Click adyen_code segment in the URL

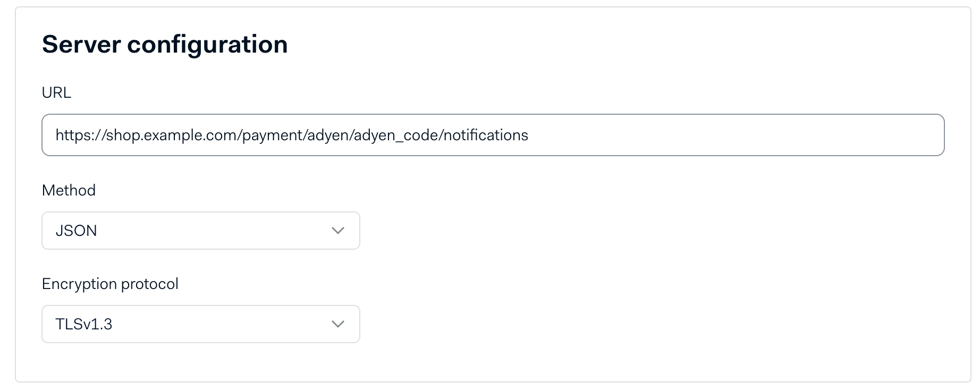396,135
